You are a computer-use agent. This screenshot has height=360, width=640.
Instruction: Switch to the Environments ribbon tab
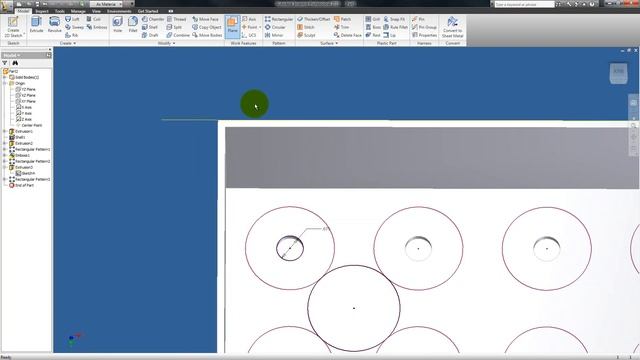point(119,11)
